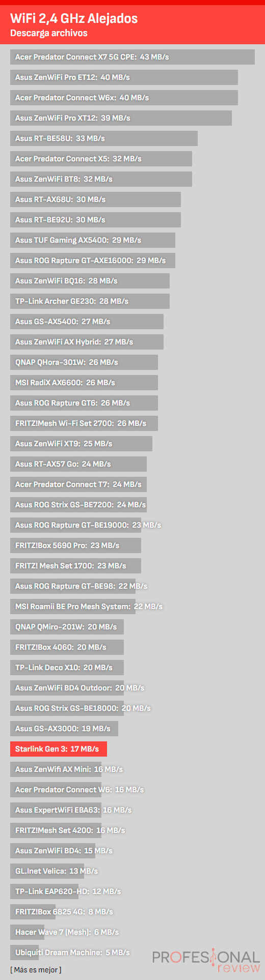Select the Asus RT-BE58U bar
Viewport: 265px width, 980px height.
tap(104, 138)
